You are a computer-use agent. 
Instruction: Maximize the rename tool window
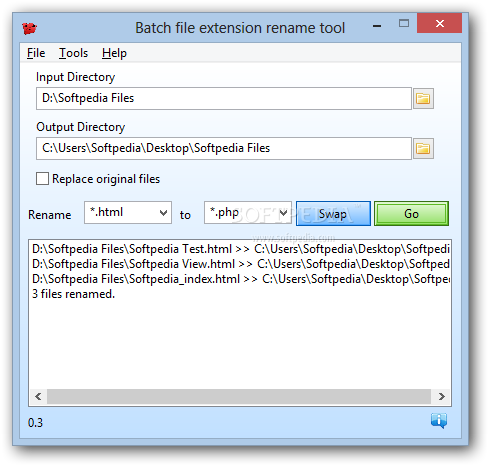pos(404,23)
